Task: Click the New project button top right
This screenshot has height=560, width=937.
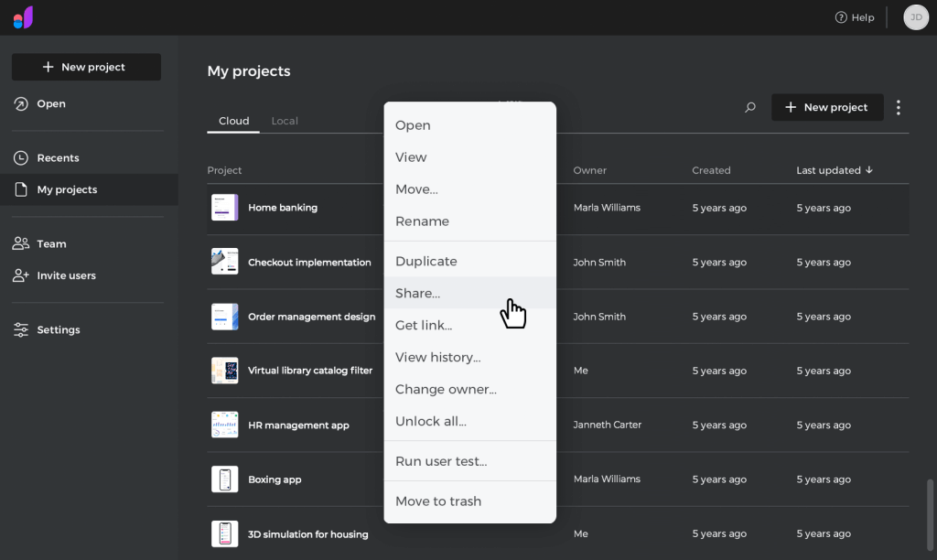Action: tap(827, 107)
